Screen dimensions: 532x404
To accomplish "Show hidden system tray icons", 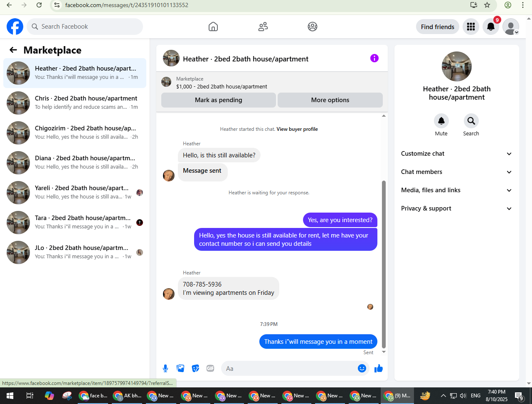I will [x=443, y=396].
